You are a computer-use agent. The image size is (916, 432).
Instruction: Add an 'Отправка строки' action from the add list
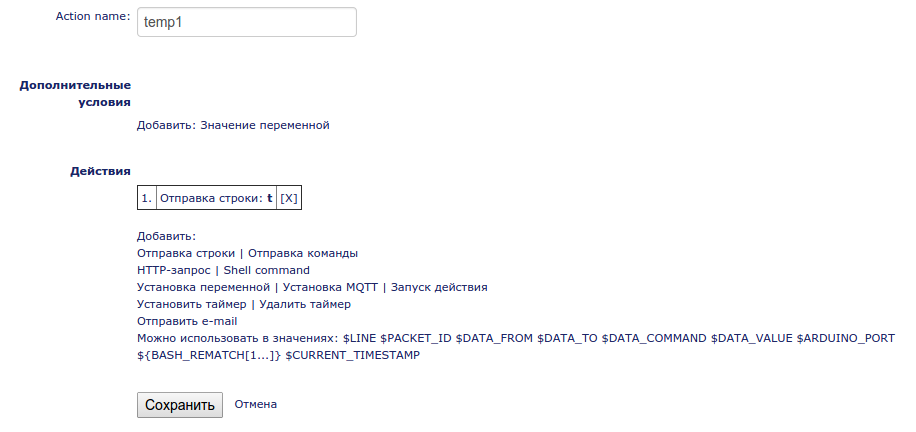point(186,254)
